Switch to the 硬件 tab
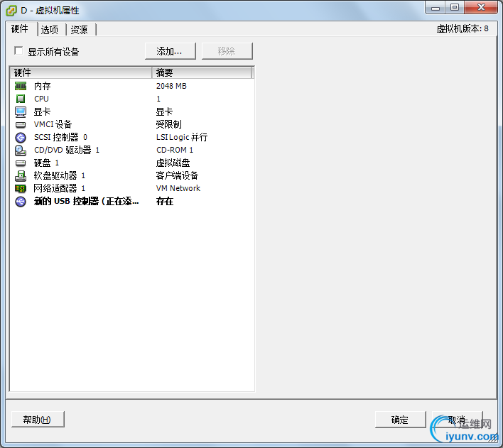This screenshot has width=503, height=448. (20, 29)
